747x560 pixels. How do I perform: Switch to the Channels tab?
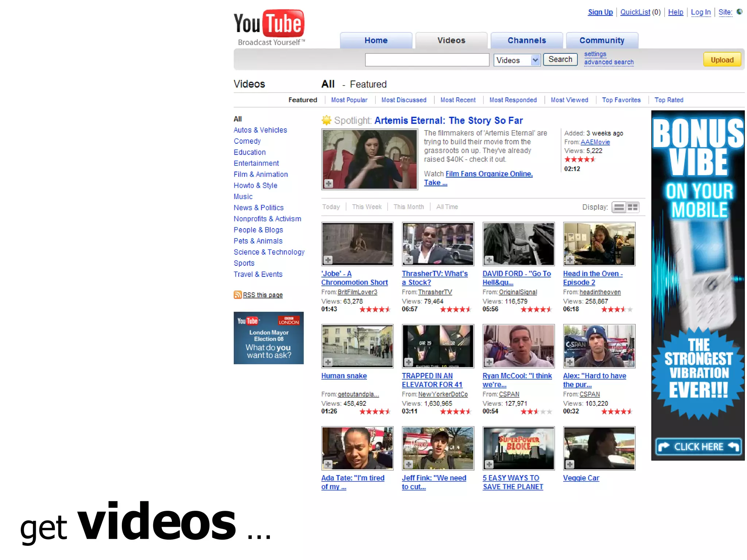coord(527,40)
